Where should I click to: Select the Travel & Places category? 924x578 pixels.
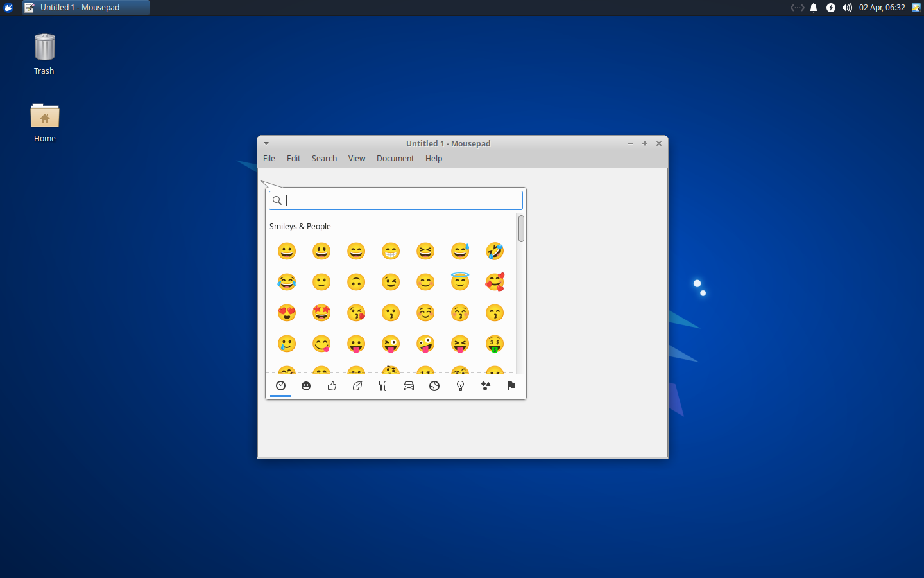[x=409, y=386]
